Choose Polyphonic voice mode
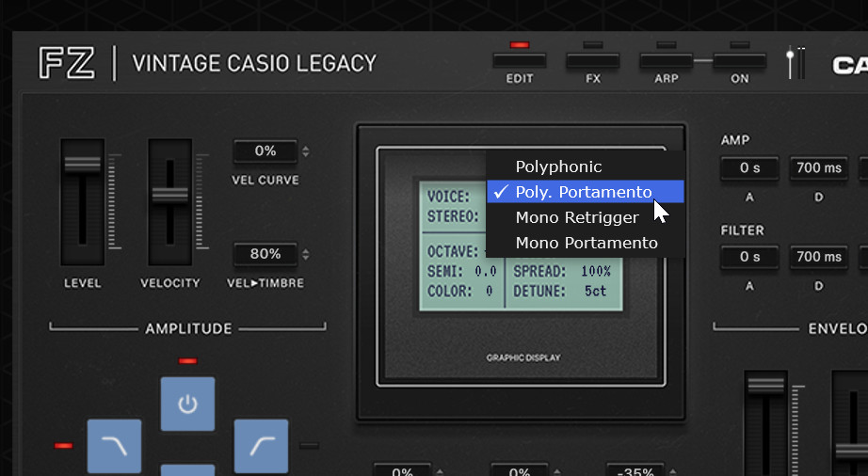 coord(558,167)
